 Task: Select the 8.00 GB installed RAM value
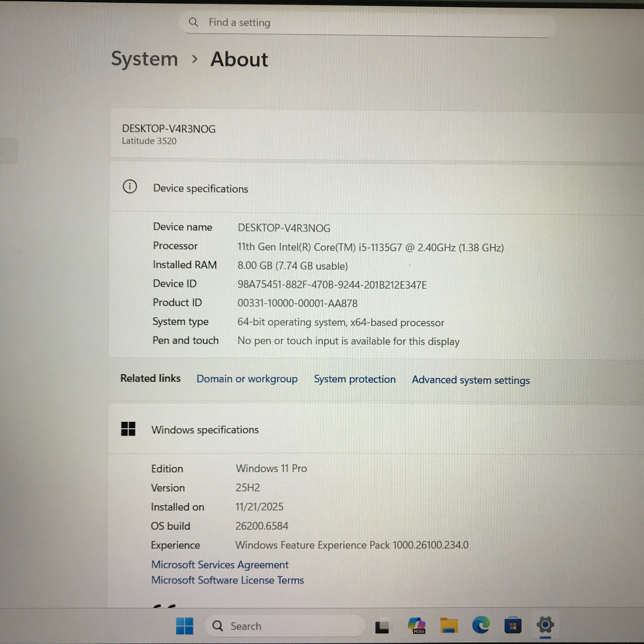(293, 266)
